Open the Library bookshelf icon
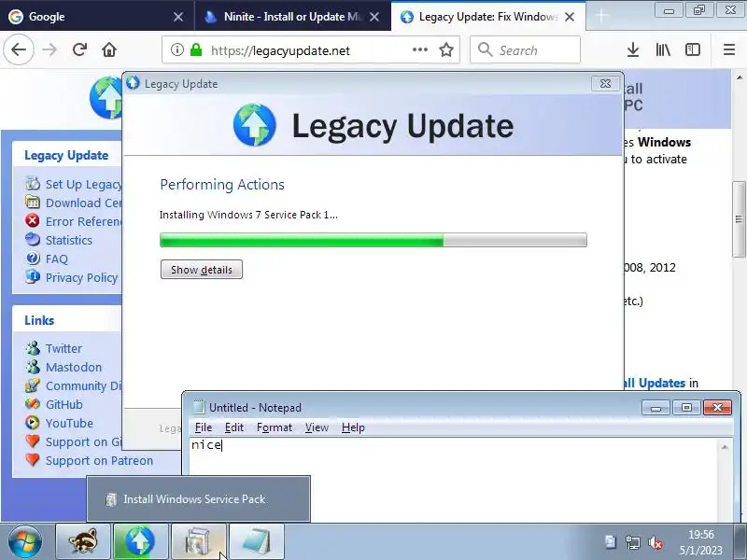Screen dimensions: 747x560 coord(663,49)
